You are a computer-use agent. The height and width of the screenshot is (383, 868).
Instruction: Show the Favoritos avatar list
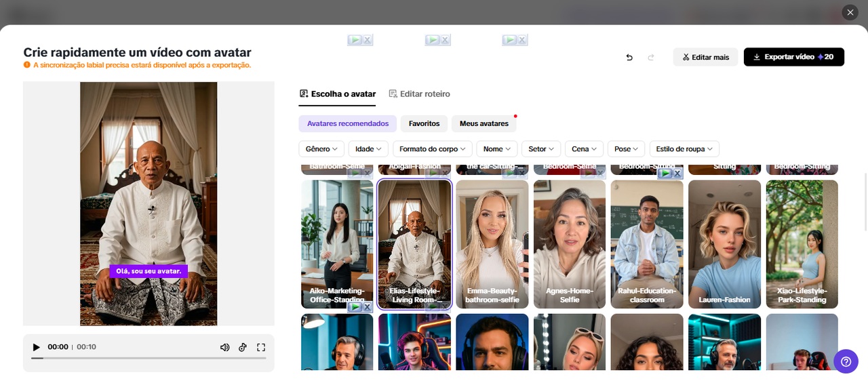(424, 123)
